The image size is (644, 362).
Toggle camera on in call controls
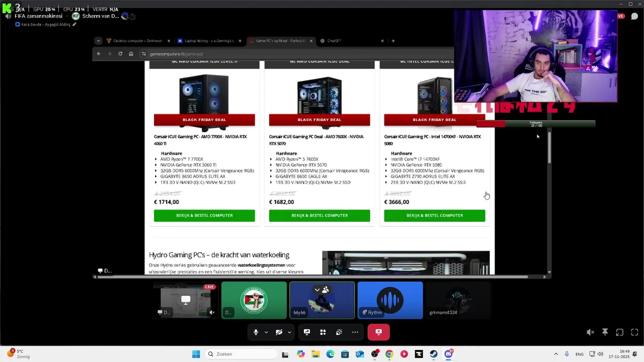coord(279,332)
